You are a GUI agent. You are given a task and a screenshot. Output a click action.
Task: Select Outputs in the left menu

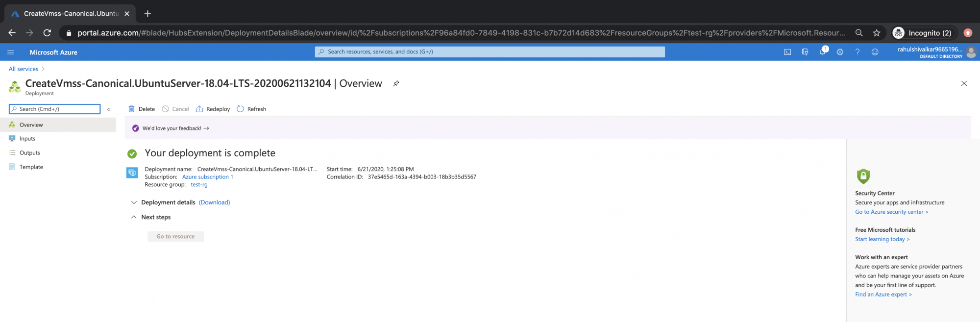[x=58, y=153]
